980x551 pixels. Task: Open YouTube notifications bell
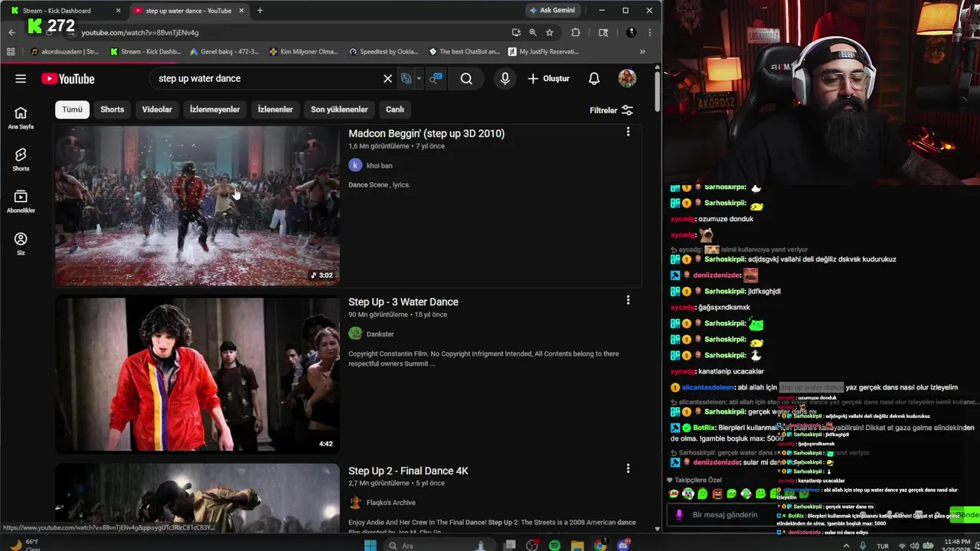tap(594, 79)
